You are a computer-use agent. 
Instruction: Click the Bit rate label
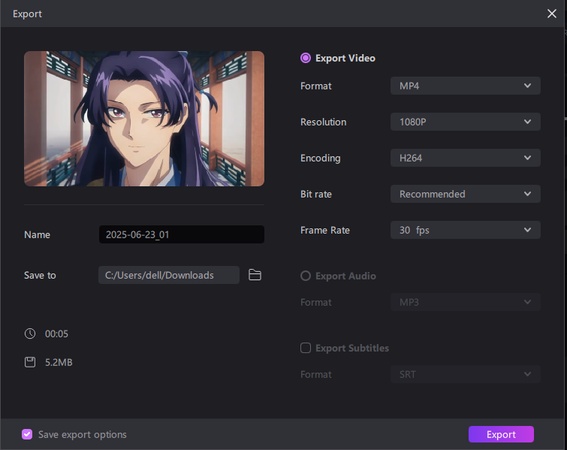pos(316,194)
